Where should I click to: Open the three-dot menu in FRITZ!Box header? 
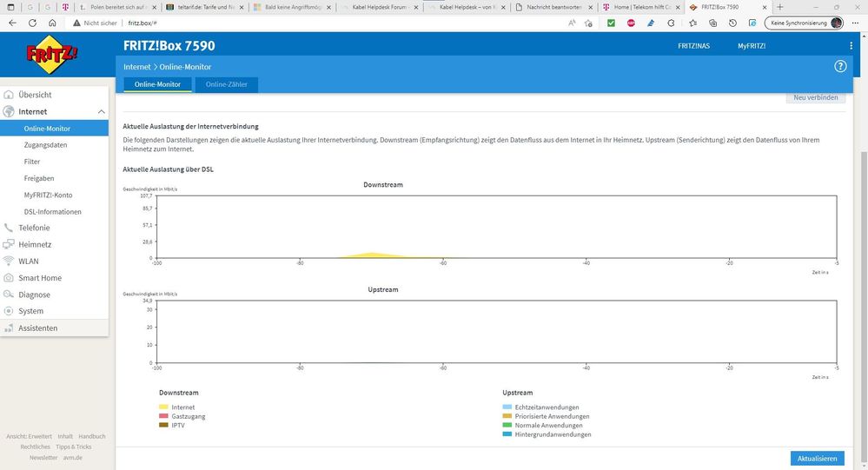coord(851,46)
